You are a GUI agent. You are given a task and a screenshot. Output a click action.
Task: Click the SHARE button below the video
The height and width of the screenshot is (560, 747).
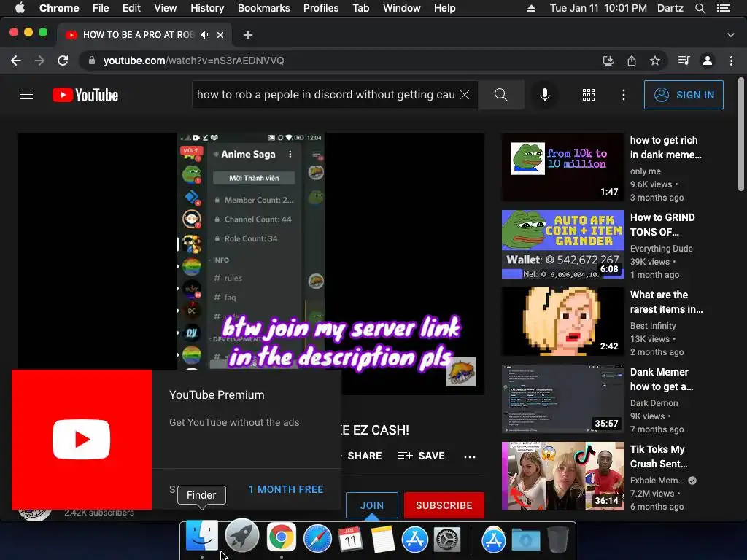(365, 456)
